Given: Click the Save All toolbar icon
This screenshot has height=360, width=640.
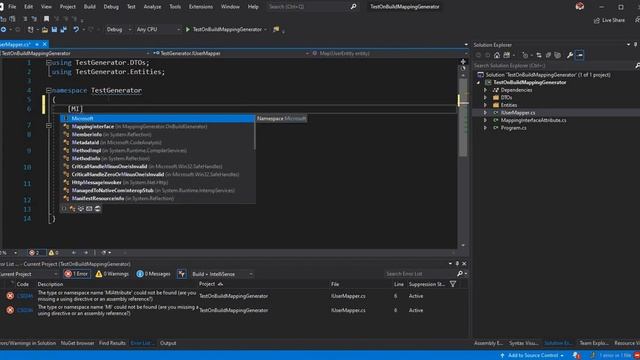Looking at the screenshot, I should [64, 29].
